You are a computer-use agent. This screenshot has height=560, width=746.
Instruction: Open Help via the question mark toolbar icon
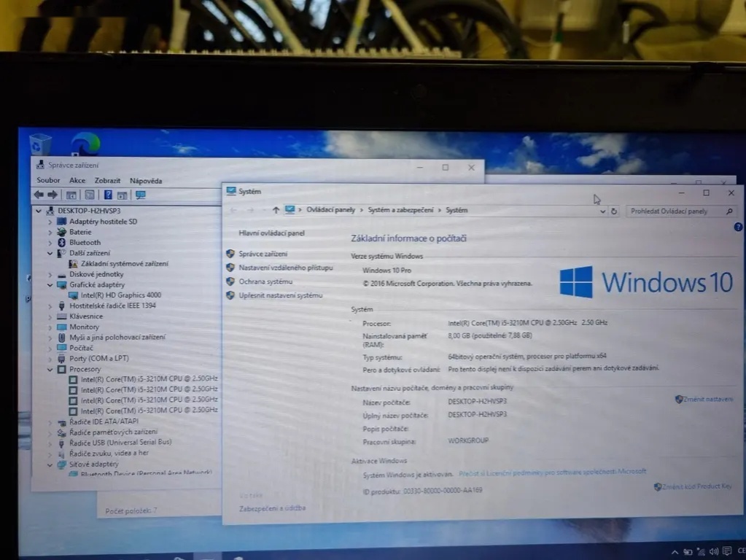tap(106, 195)
